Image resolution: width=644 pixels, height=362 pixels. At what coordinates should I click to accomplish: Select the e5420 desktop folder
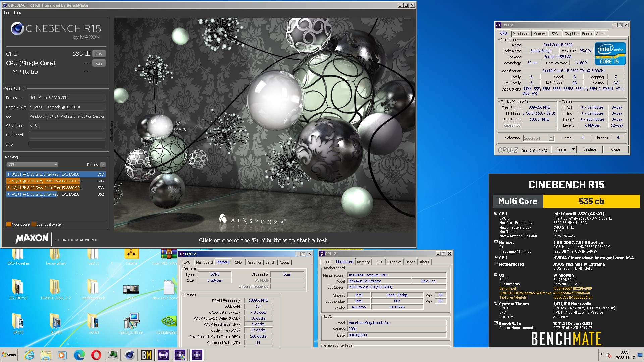pos(18,324)
